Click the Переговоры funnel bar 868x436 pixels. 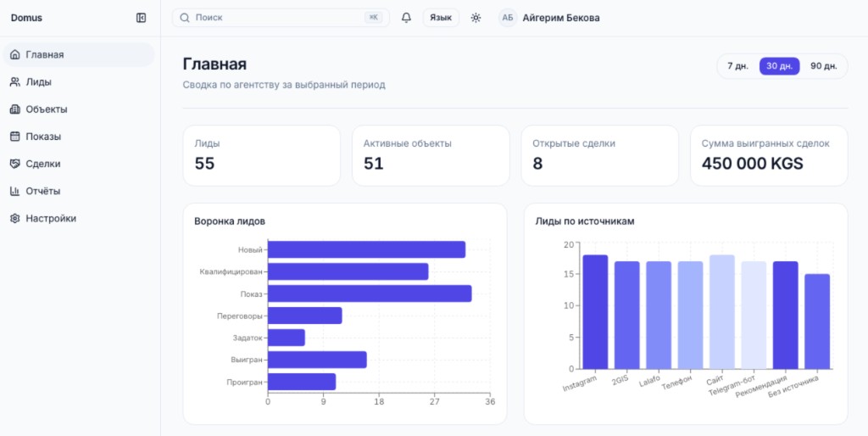[305, 316]
